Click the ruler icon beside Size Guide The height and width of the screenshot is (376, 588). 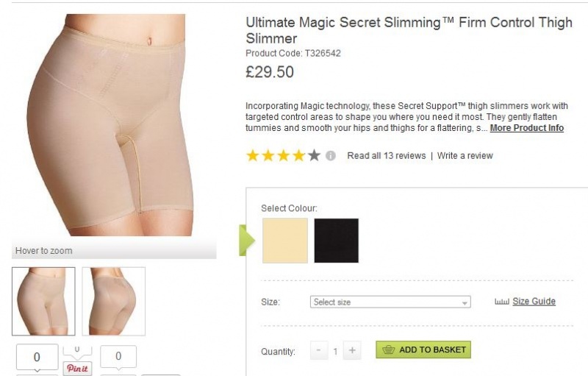(x=502, y=302)
